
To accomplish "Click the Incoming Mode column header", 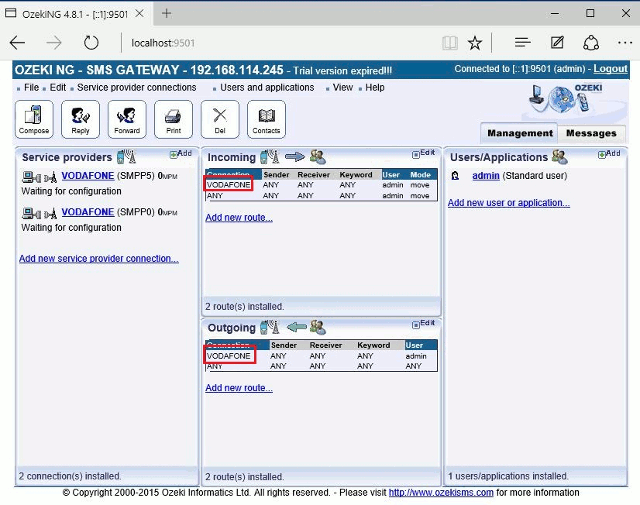I will (420, 175).
